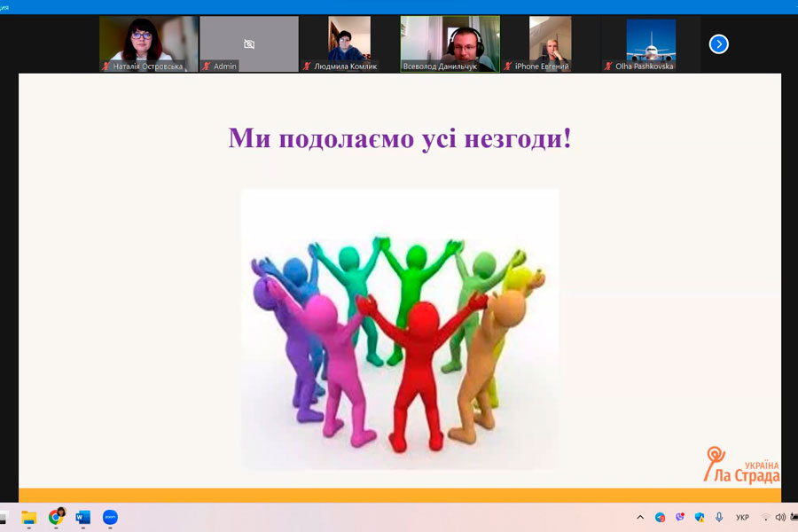Image resolution: width=798 pixels, height=532 pixels.
Task: Click the Ла Страда Україна logo
Action: click(x=741, y=465)
